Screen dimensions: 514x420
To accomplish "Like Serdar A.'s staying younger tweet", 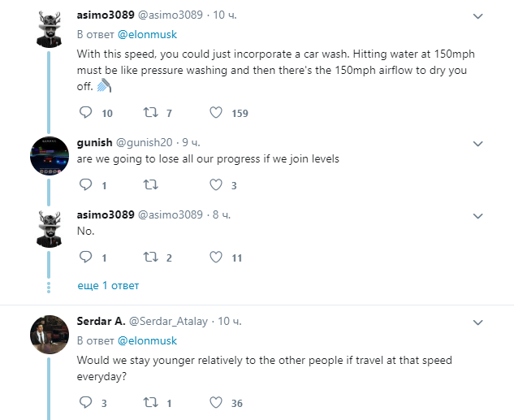I will click(x=216, y=403).
